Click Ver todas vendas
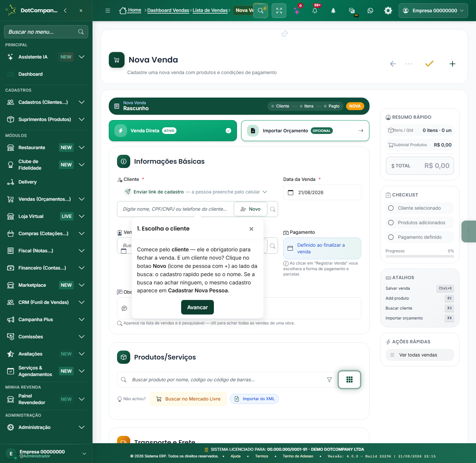 pyautogui.click(x=420, y=355)
